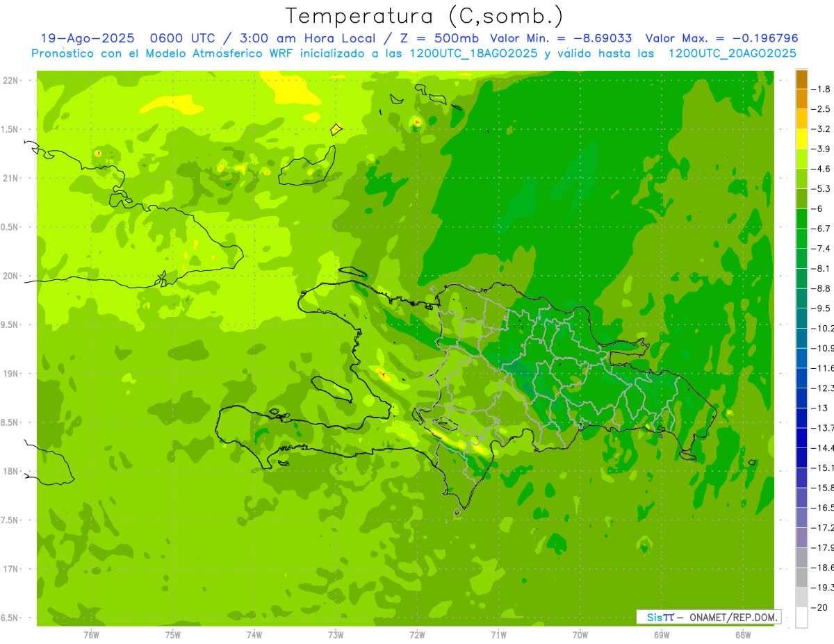The height and width of the screenshot is (644, 834).
Task: Pick the green swatch between -6 and -6.7
Action: pos(801,219)
